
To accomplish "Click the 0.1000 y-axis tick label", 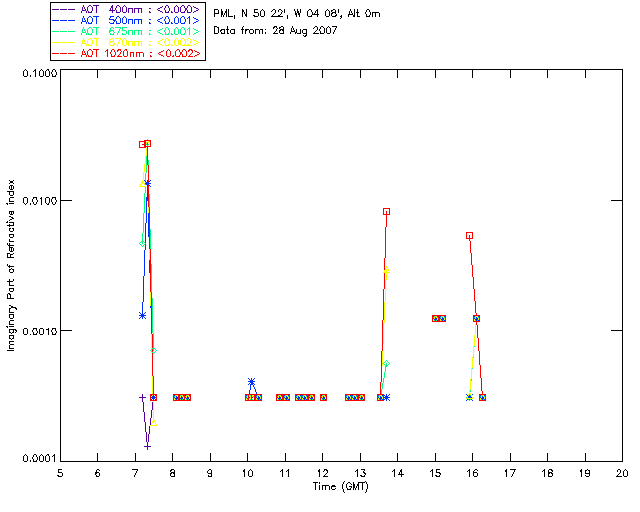I will pyautogui.click(x=39, y=73).
